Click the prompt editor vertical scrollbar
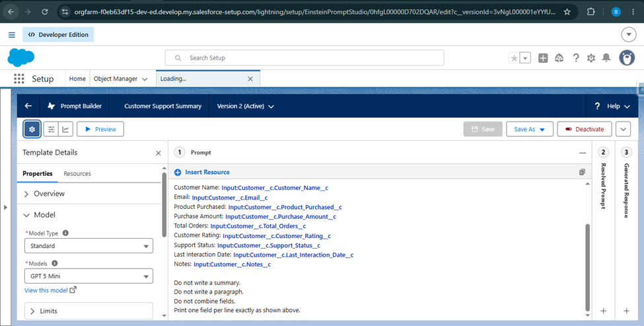The width and height of the screenshot is (644, 326). (588, 267)
